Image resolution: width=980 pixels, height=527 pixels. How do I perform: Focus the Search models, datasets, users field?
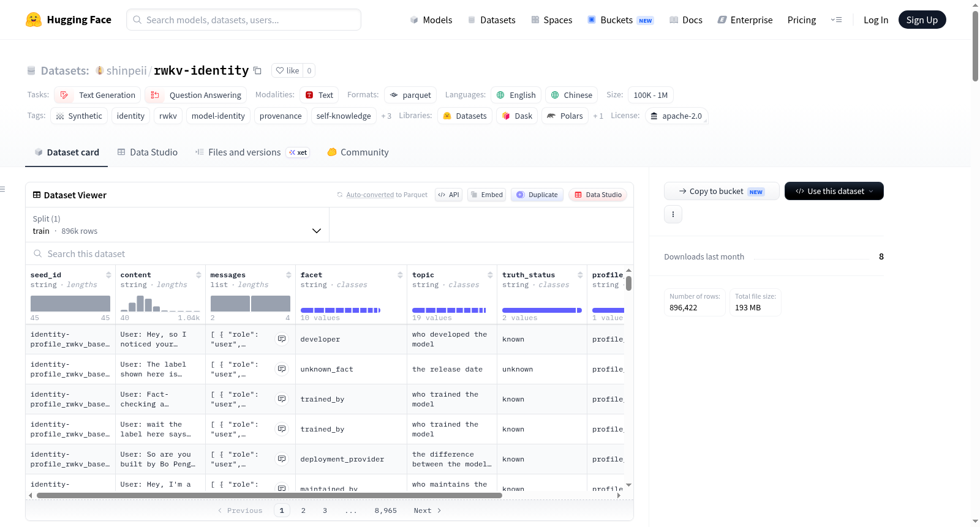(244, 20)
